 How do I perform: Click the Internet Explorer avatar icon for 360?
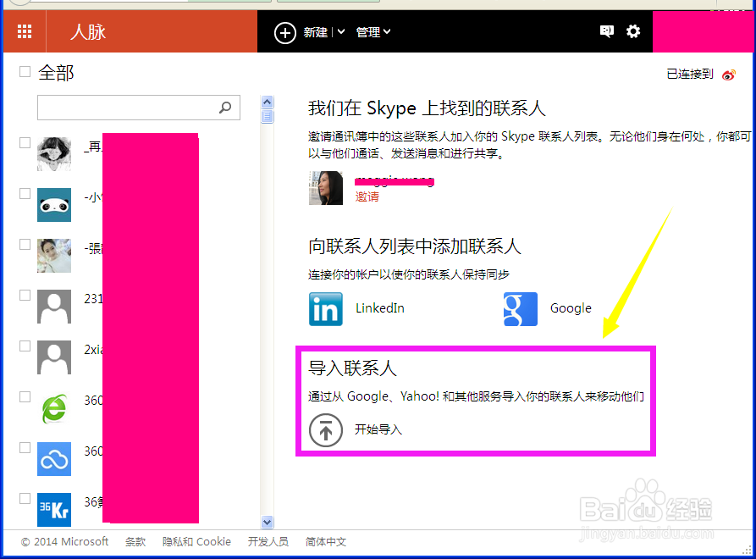coord(53,408)
